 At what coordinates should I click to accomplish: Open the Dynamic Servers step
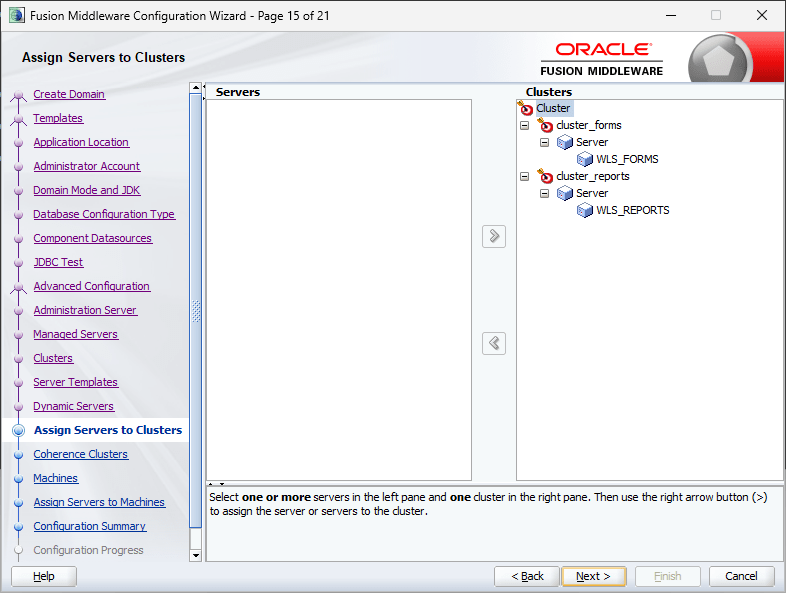pos(74,407)
